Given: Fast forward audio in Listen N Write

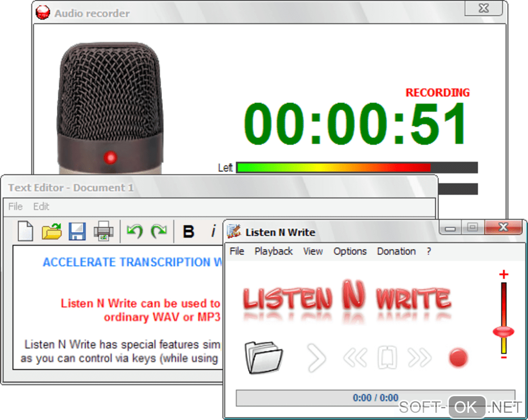Looking at the screenshot, I should coord(419,358).
